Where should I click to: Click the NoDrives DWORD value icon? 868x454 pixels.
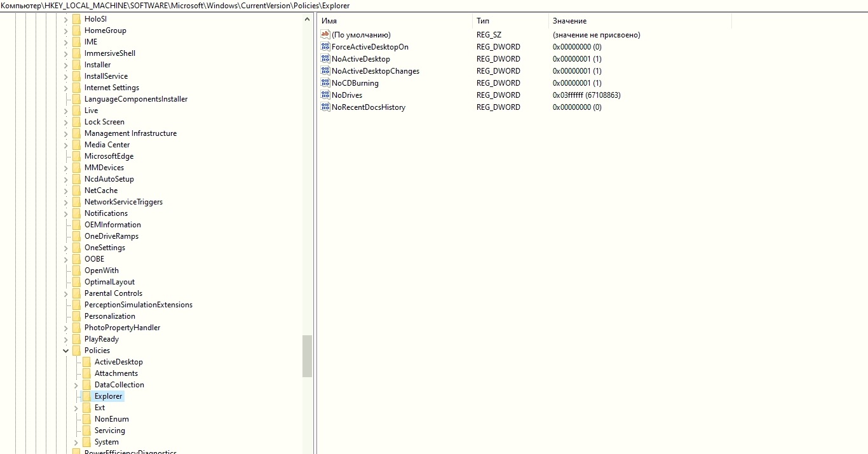[x=325, y=95]
